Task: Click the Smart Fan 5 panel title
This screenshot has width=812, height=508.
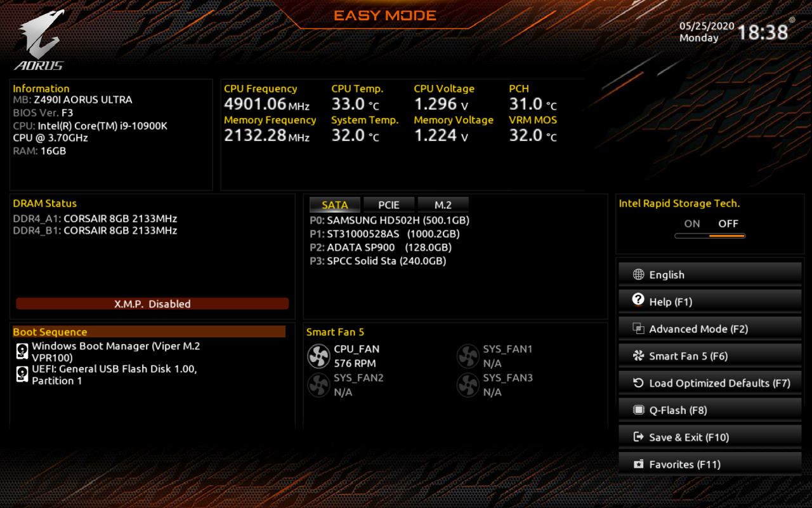Action: (x=335, y=332)
